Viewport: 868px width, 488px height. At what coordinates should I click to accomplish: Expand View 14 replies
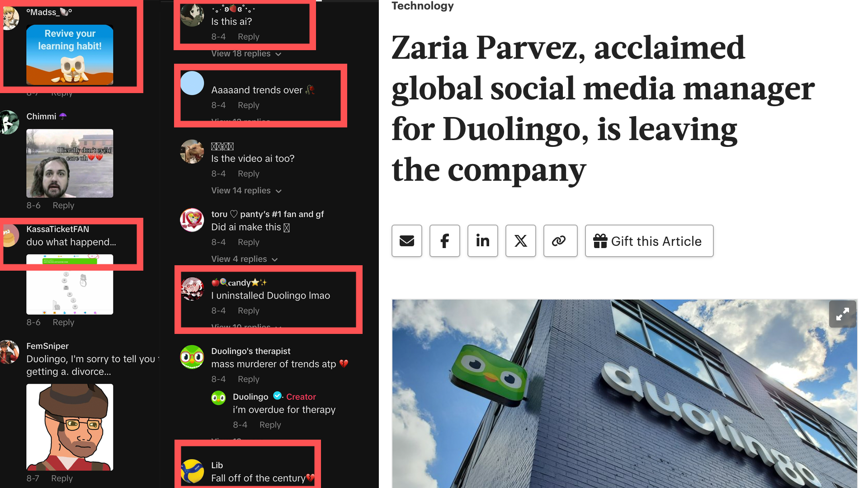246,191
